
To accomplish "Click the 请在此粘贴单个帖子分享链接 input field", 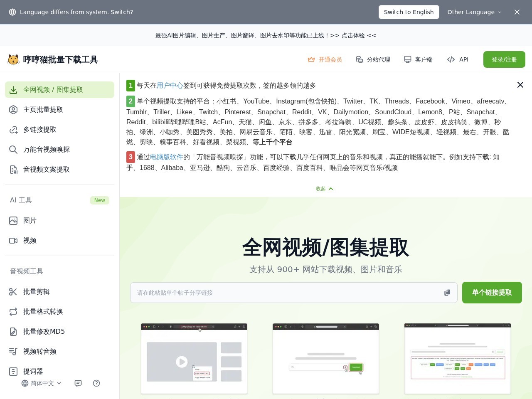I will [x=294, y=293].
